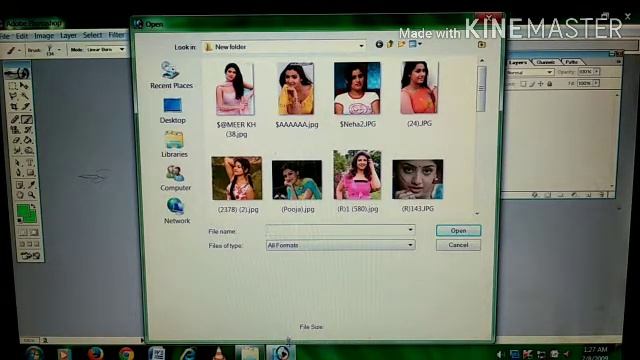
Task: Select the Eyedropper tool
Action: 31,184
